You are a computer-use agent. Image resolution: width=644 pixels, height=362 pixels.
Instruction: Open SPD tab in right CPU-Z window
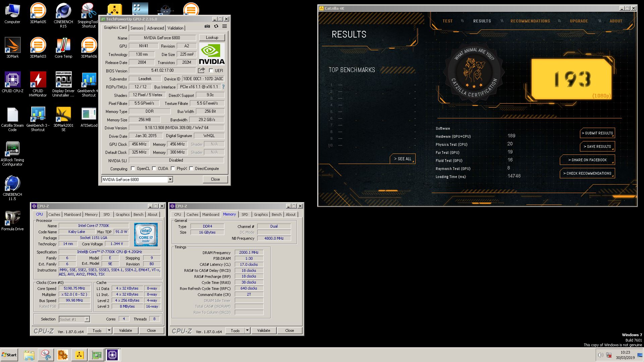coord(245,215)
